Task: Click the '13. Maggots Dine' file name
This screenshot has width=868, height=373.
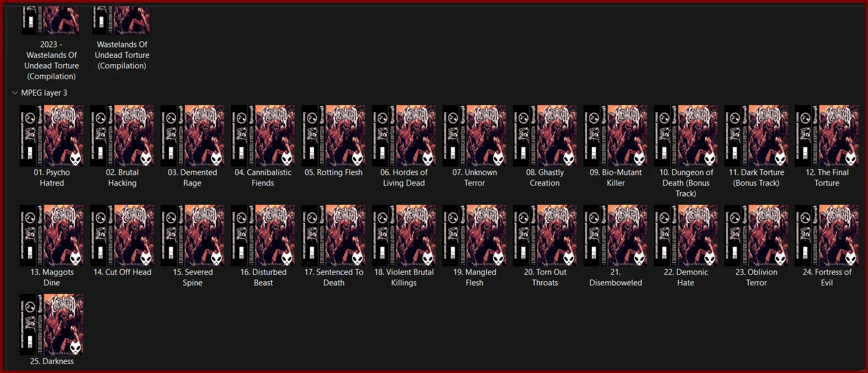Action: tap(51, 277)
